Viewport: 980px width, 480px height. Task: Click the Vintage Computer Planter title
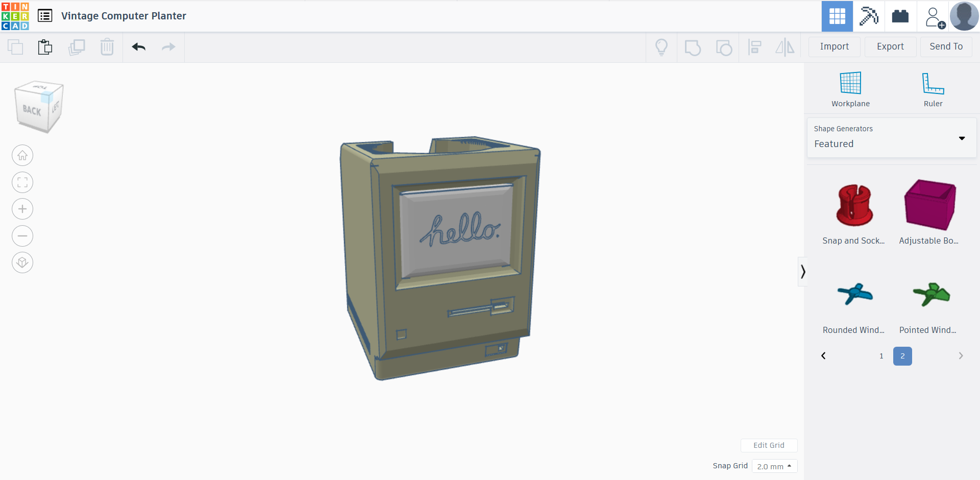124,16
